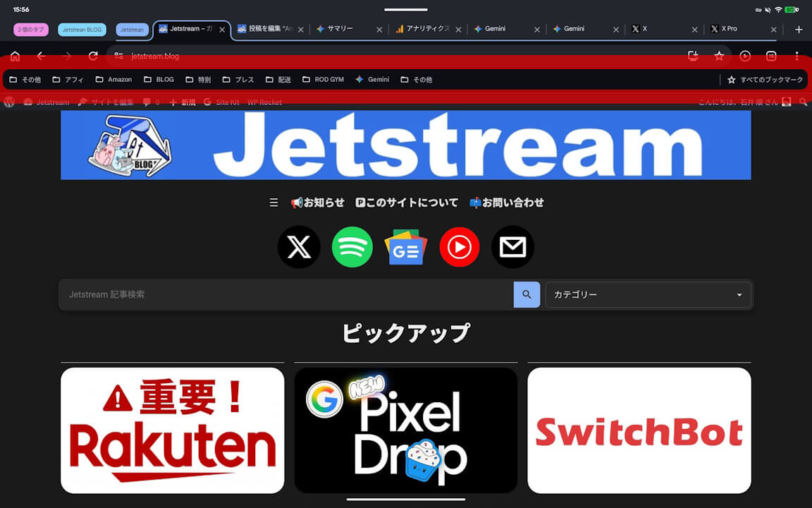The height and width of the screenshot is (508, 812).
Task: Click すべてのブックマーク on the bookmarks bar
Action: [765, 79]
